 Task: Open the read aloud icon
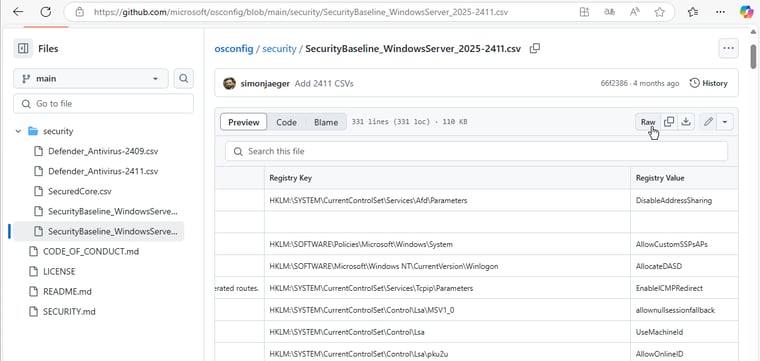(x=634, y=12)
